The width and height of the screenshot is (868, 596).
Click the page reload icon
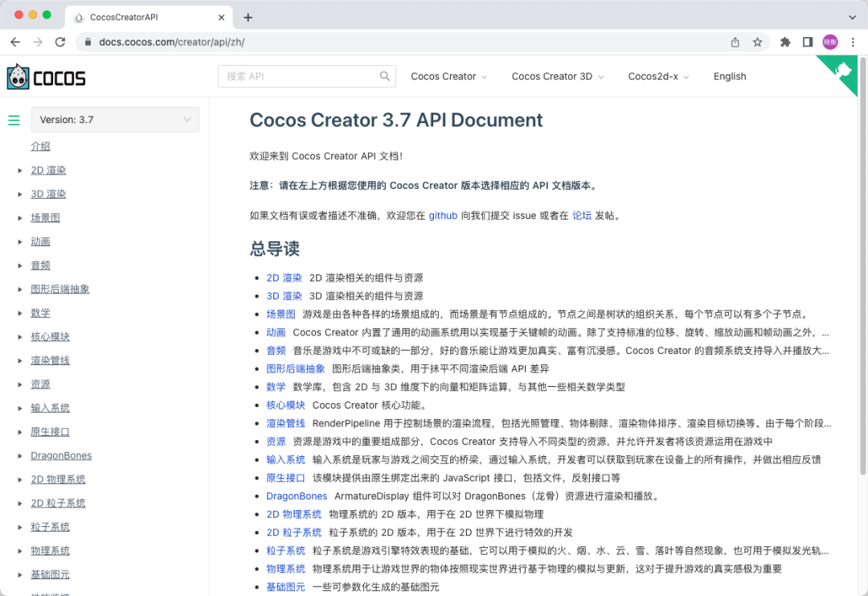click(59, 40)
